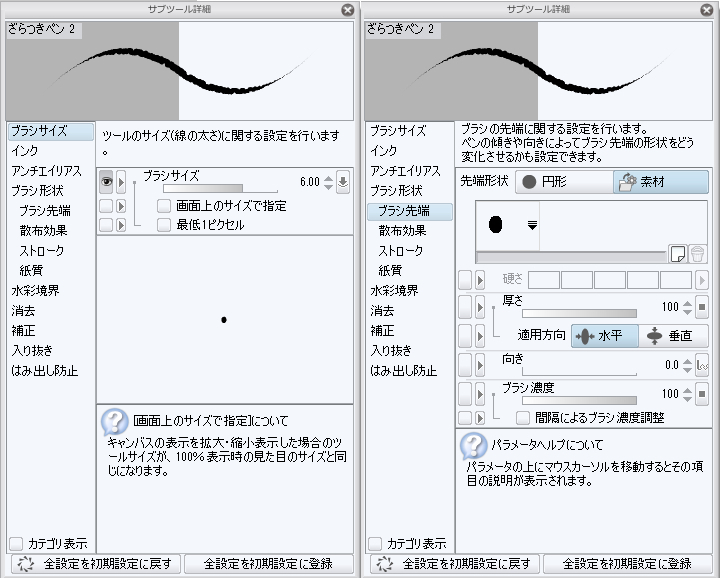Toggle カテゴリ表示 checkbox in left window
720x578 pixels.
(x=16, y=544)
